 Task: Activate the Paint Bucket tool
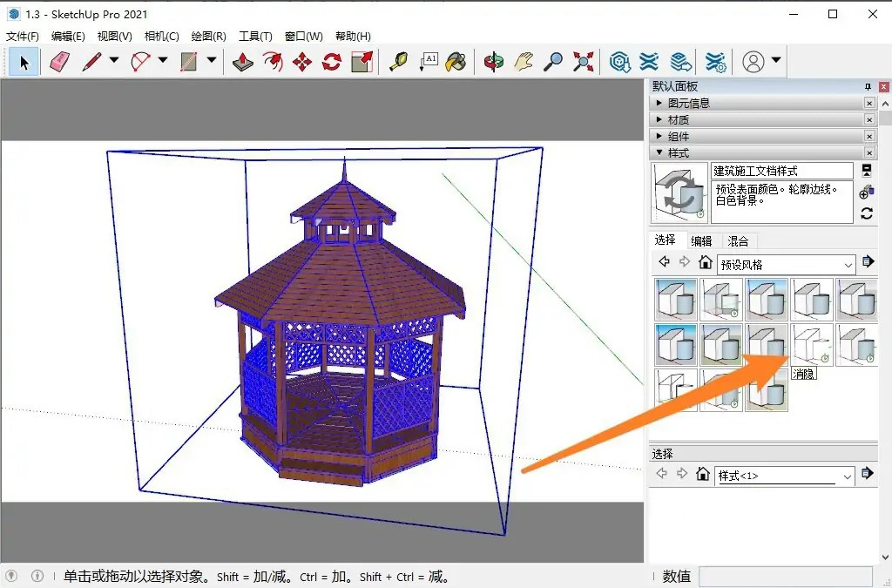(456, 62)
